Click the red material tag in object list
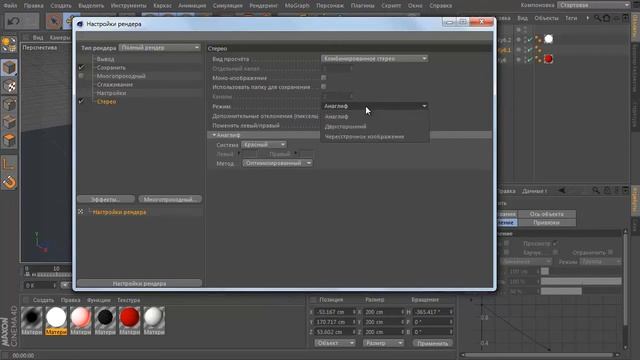 549,59
